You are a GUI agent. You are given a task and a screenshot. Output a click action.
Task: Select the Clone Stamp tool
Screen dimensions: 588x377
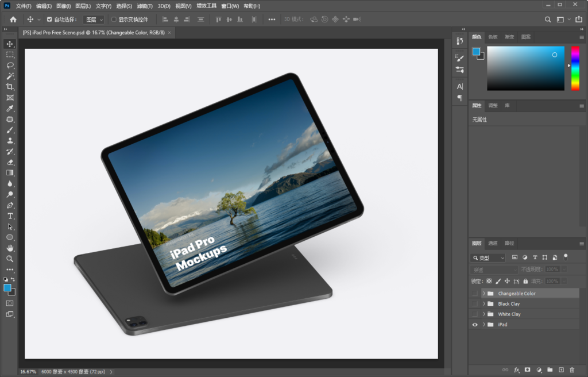(10, 141)
